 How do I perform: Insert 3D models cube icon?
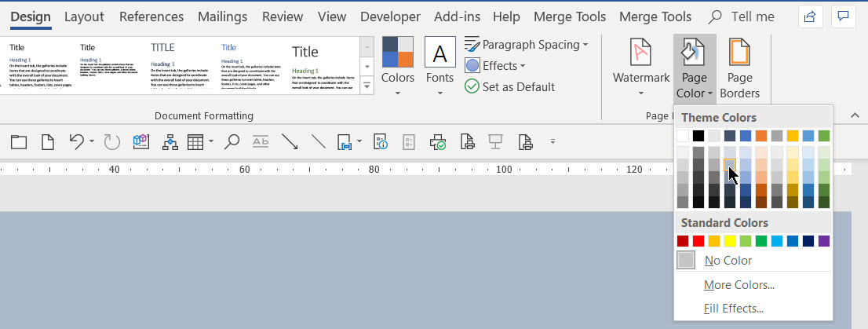click(141, 142)
